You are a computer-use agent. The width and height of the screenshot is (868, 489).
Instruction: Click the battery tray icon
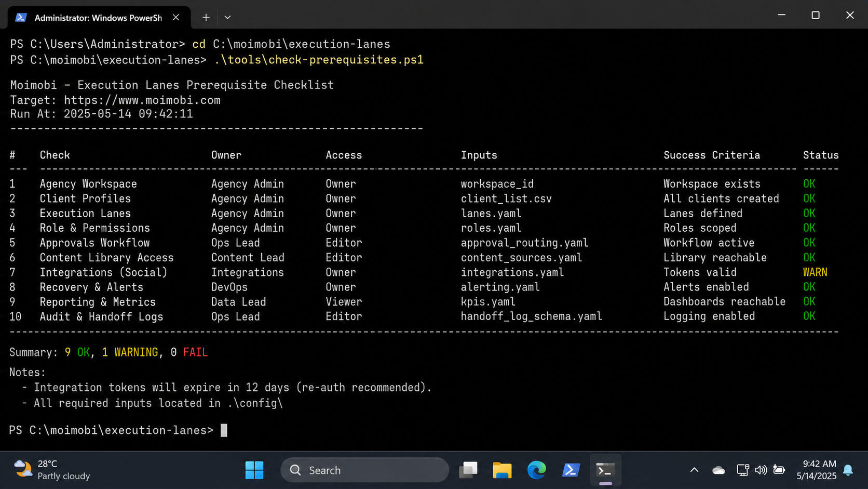[779, 470]
